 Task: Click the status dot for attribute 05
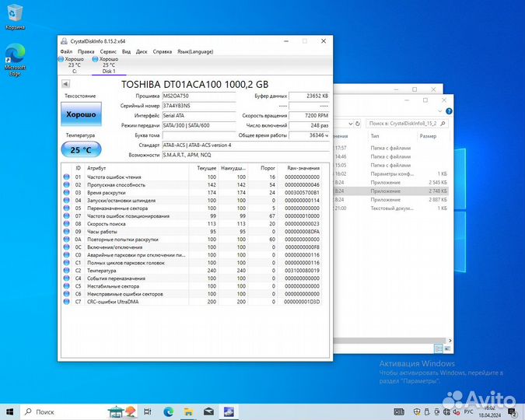[x=66, y=208]
